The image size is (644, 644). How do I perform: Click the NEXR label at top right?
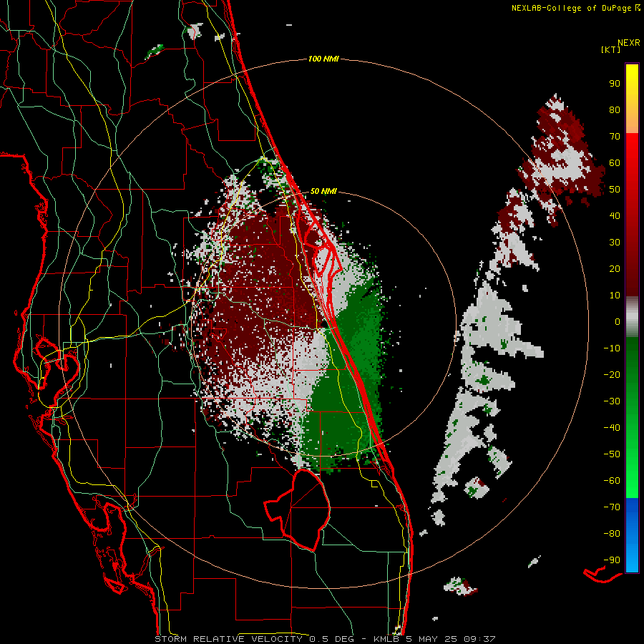[x=629, y=43]
